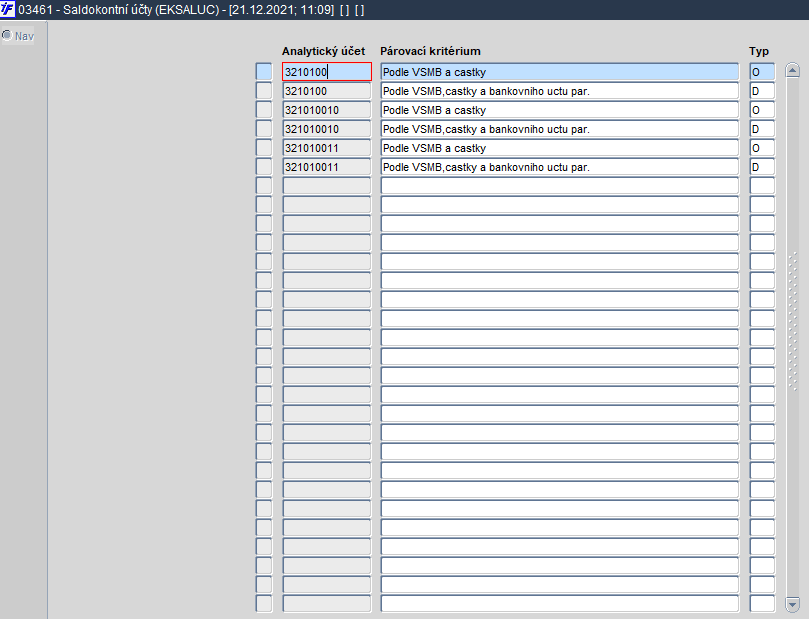Click Typ field D of second 3210100 row
809x619 pixels.
pyautogui.click(x=762, y=91)
